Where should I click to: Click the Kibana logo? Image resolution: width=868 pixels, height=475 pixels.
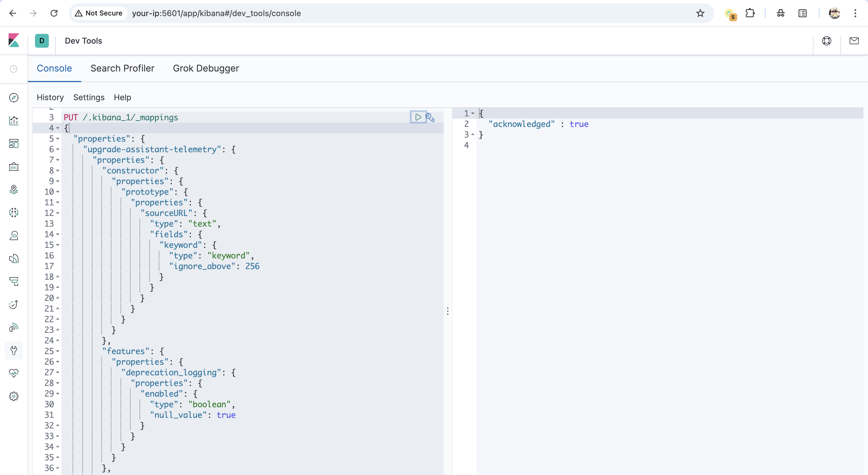click(14, 40)
